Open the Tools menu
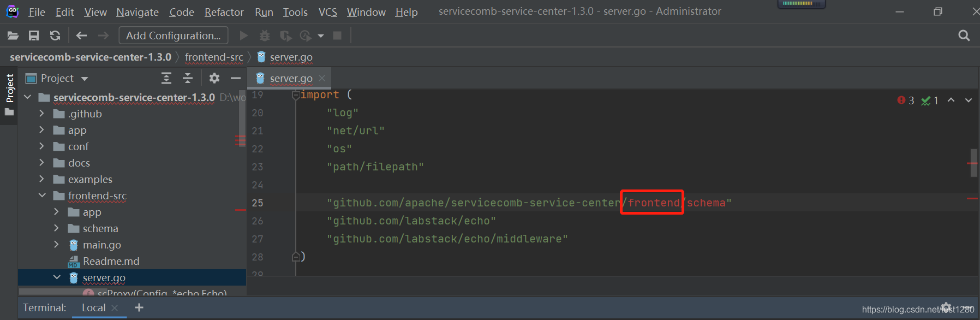The width and height of the screenshot is (980, 320). click(x=295, y=12)
